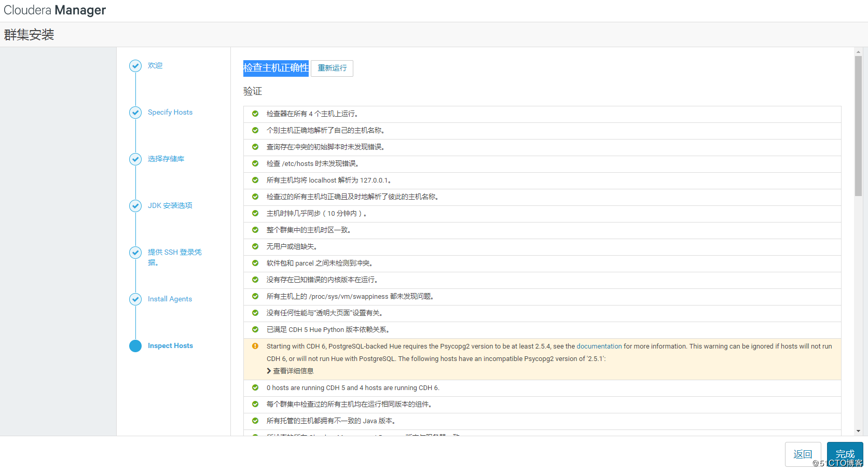Viewport: 868px width, 472px height.
Task: Click green check beside 没有存在已知错误的内核版本
Action: [255, 280]
